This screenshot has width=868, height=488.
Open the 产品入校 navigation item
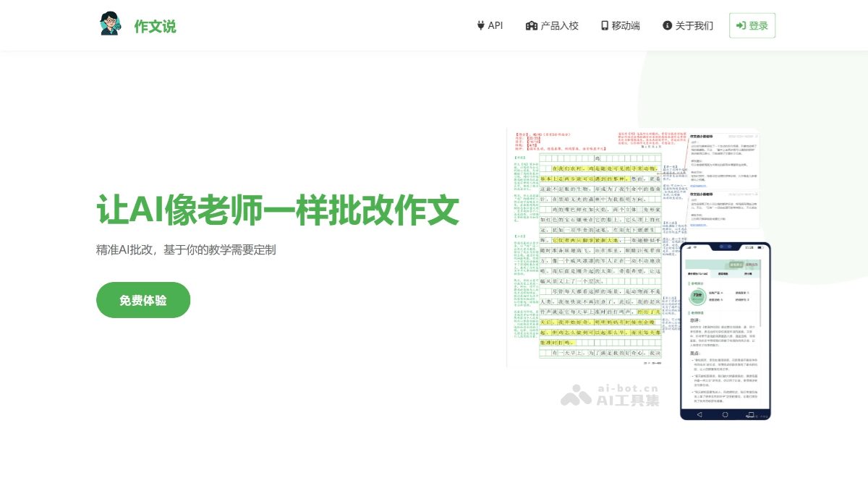pyautogui.click(x=560, y=26)
